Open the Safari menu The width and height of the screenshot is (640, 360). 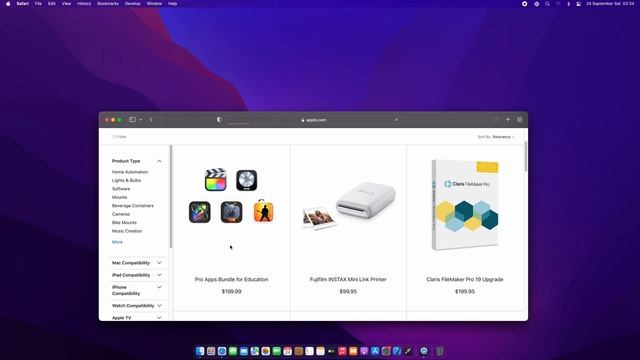[x=22, y=4]
